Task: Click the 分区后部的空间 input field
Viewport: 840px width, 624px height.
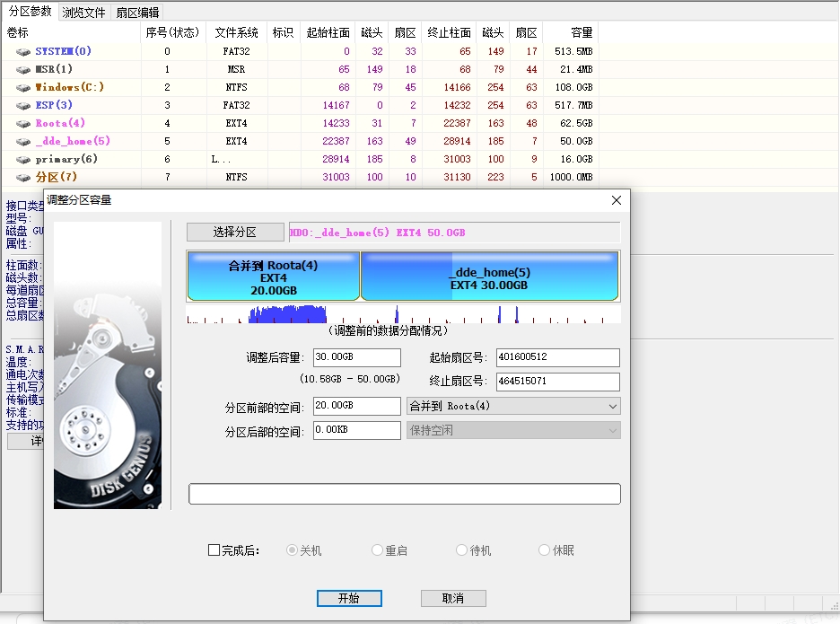Action: click(357, 430)
